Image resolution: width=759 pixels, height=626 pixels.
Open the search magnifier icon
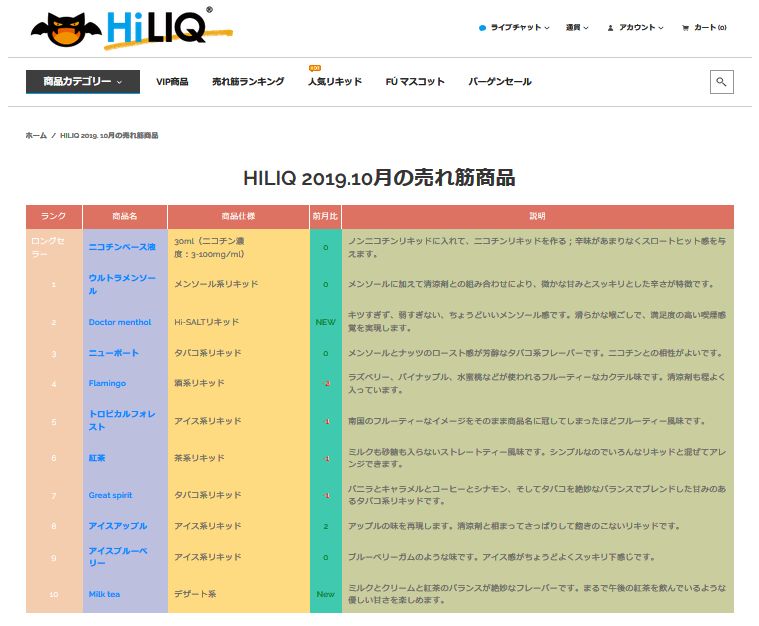click(721, 82)
